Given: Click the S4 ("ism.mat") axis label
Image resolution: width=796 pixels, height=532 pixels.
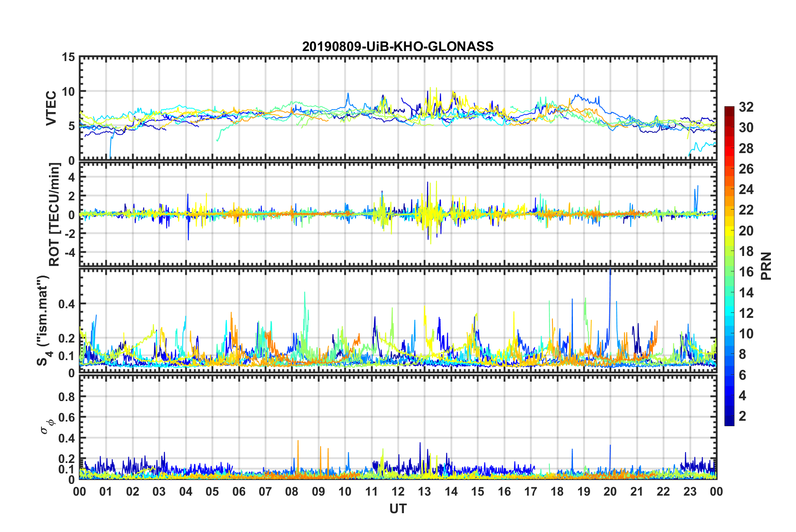Looking at the screenshot, I should (x=44, y=320).
